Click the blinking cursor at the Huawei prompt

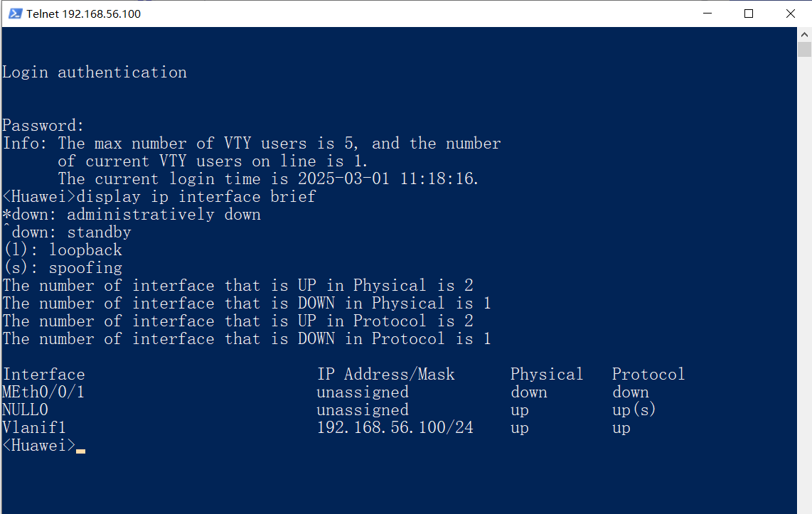tap(81, 446)
